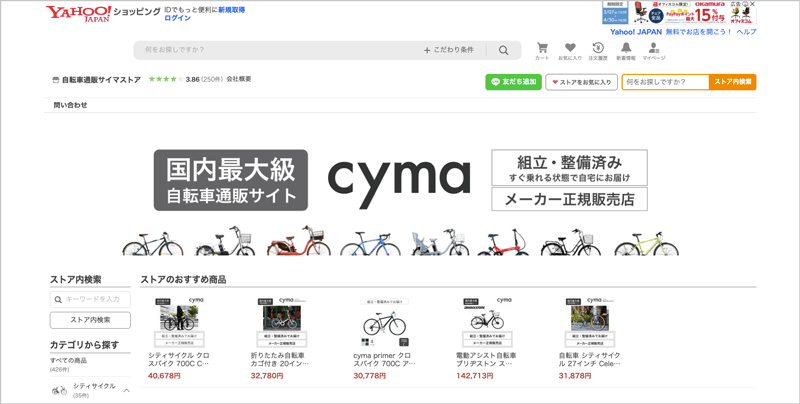
Task: Open the 会社概要 link
Action: [239, 79]
